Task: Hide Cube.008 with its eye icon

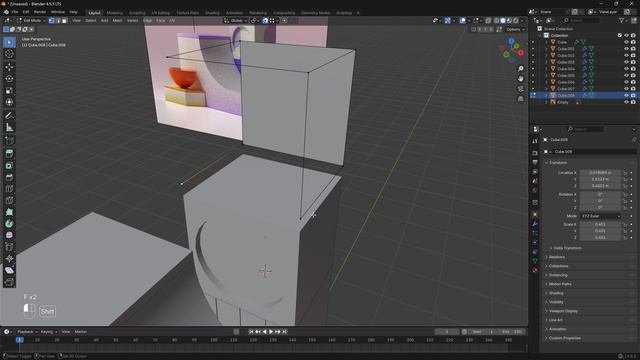Action: (x=626, y=95)
